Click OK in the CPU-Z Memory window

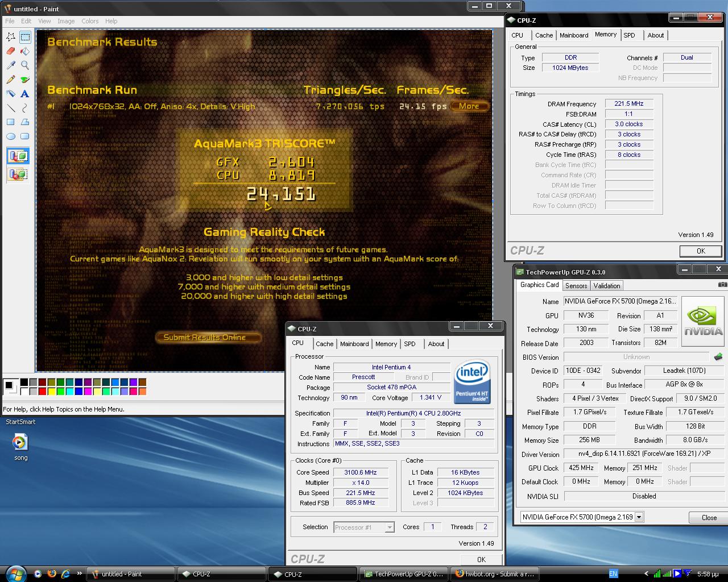click(701, 251)
